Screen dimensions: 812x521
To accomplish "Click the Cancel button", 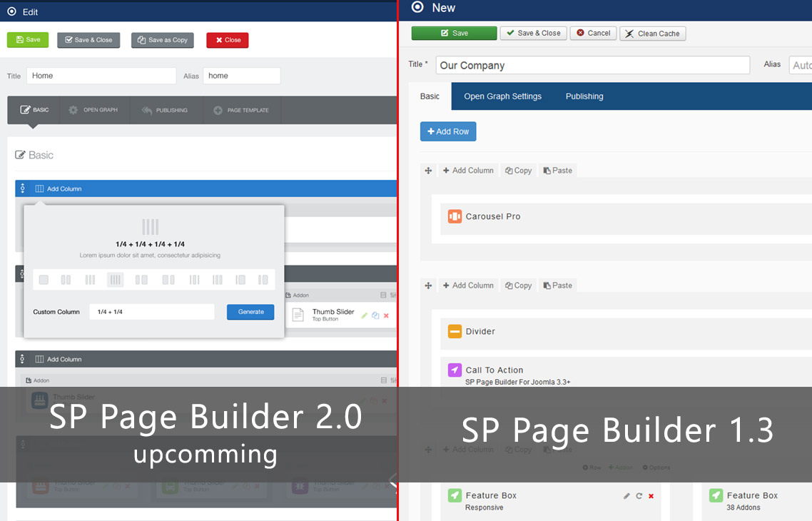I will [594, 33].
